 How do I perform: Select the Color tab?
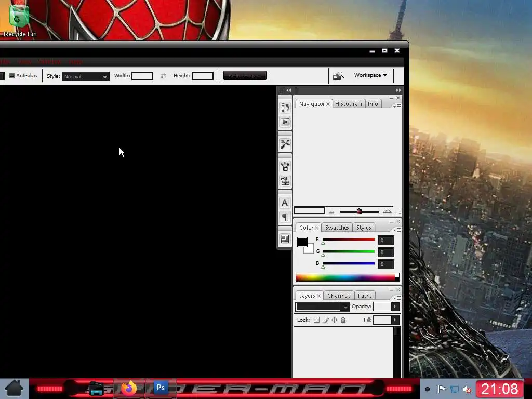click(306, 228)
